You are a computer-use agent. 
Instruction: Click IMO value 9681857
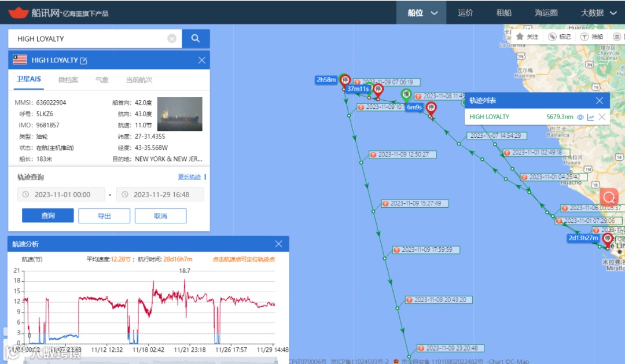pyautogui.click(x=48, y=125)
